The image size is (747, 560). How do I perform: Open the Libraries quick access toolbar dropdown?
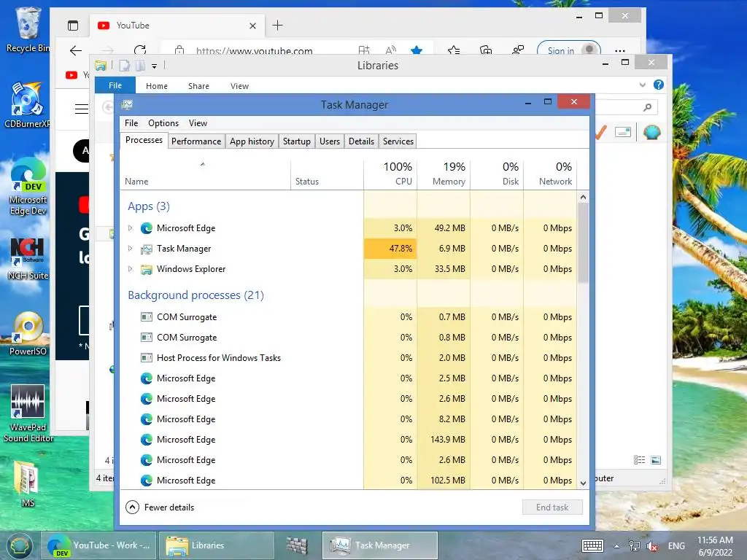point(155,66)
